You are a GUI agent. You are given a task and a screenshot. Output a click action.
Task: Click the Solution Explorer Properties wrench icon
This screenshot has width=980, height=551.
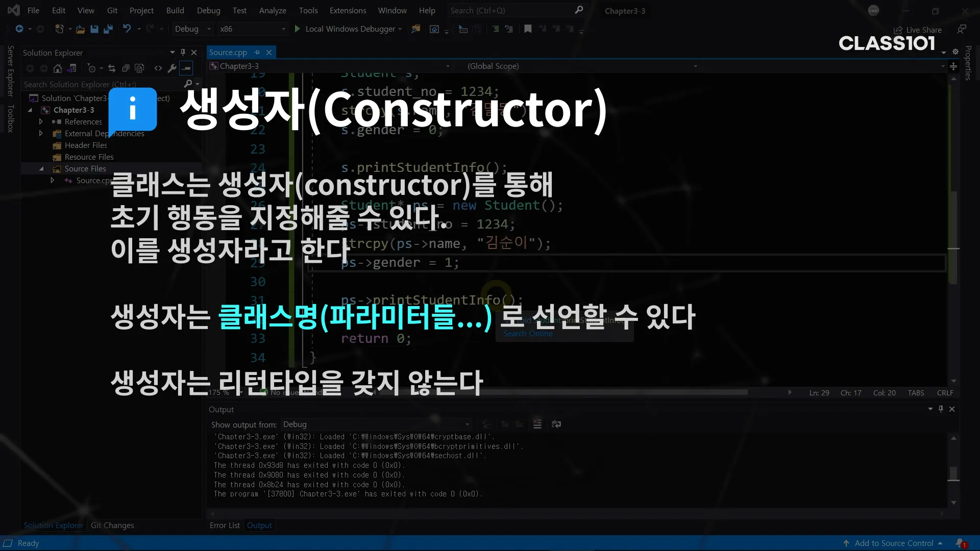[x=172, y=68]
